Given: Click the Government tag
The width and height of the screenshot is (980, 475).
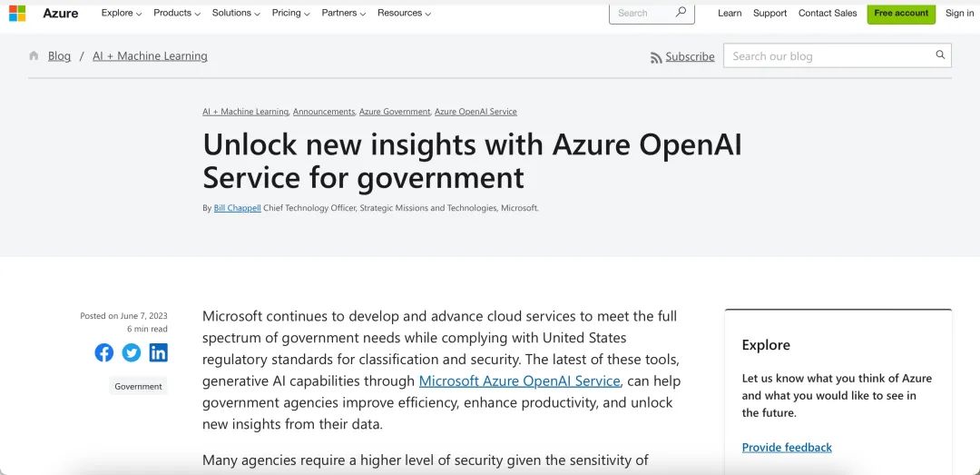Looking at the screenshot, I should [x=138, y=386].
